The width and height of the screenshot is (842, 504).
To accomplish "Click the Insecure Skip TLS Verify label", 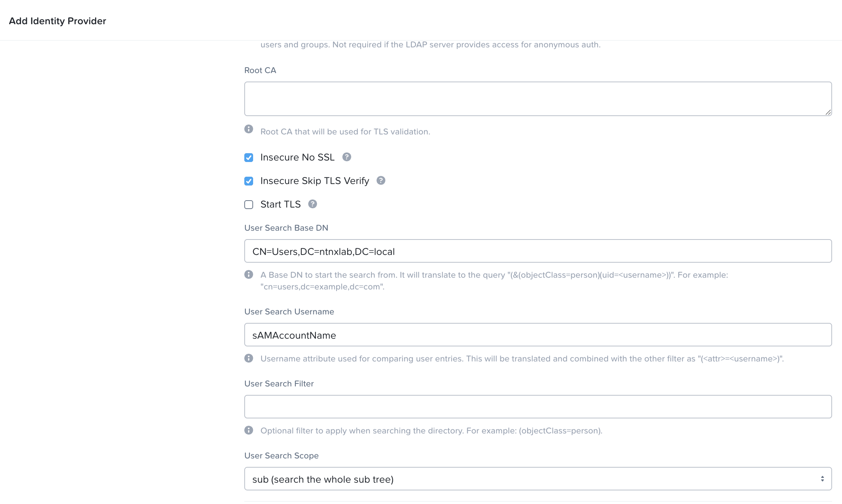I will coord(314,181).
